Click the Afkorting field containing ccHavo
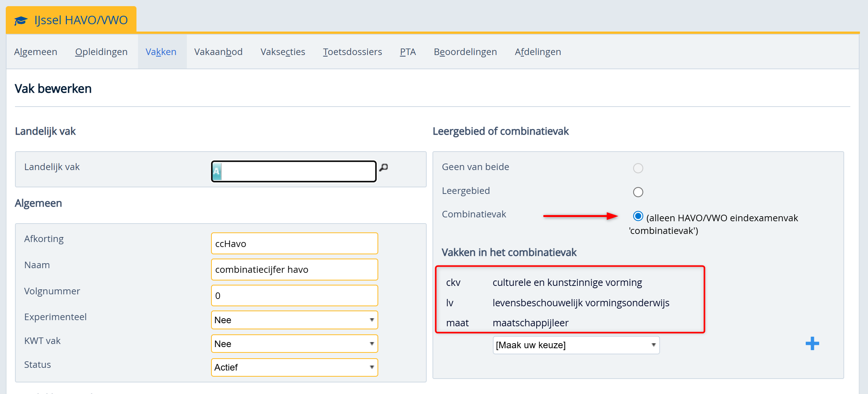Screen dimensions: 868x394 click(294, 244)
